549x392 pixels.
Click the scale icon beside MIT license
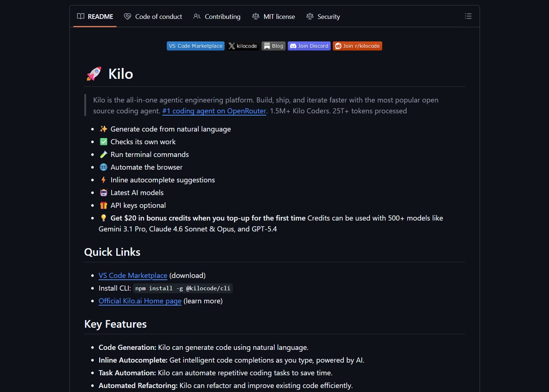(x=256, y=16)
